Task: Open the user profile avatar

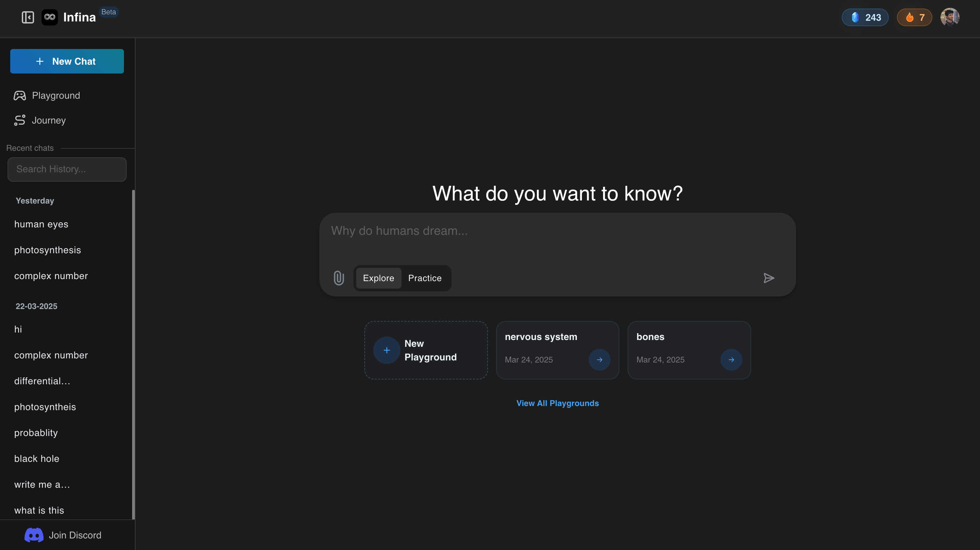Action: pos(950,17)
